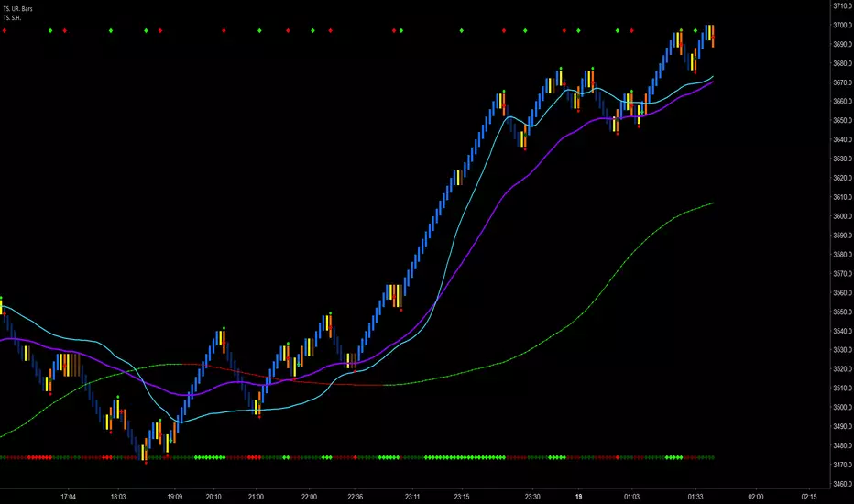Click the 22:00 time axis label

click(x=309, y=497)
